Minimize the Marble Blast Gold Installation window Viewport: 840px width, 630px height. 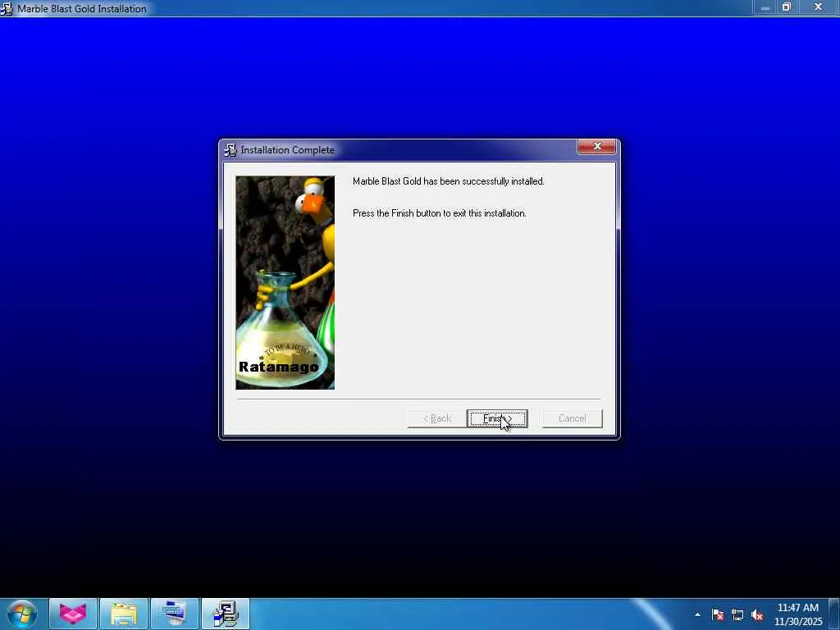[765, 7]
